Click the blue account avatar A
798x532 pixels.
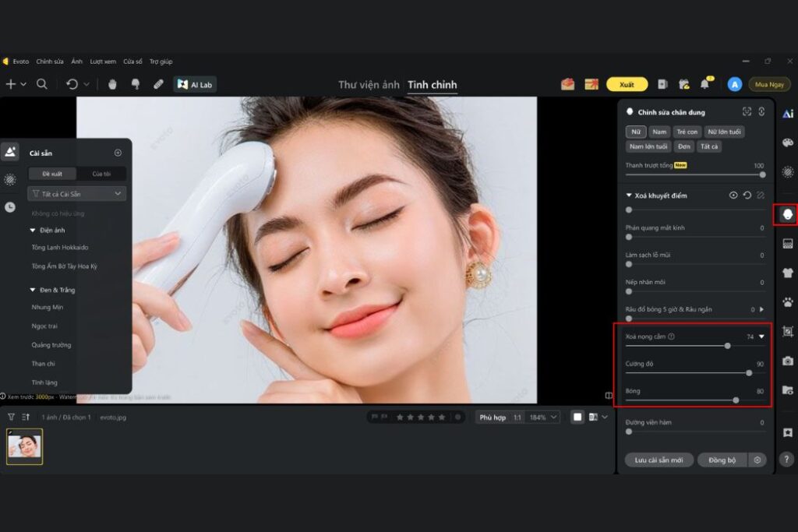click(x=734, y=84)
